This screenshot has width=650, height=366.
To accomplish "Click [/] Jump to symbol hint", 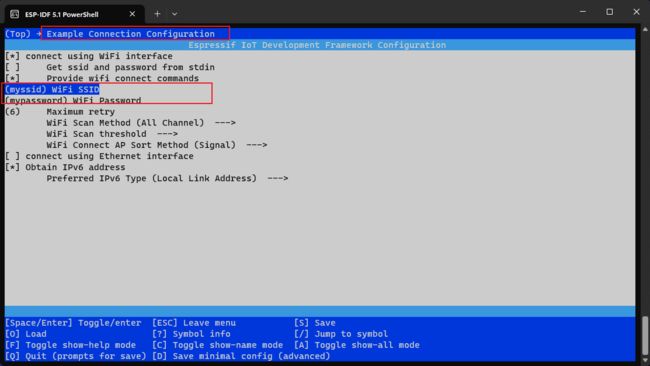I will click(x=341, y=334).
